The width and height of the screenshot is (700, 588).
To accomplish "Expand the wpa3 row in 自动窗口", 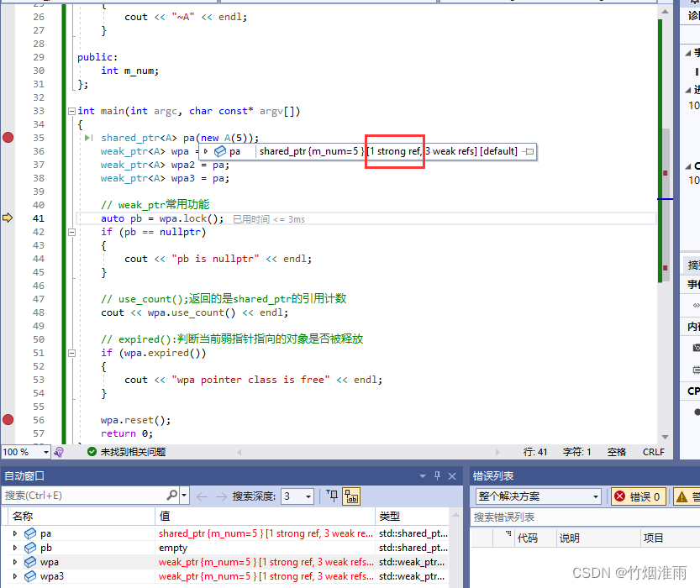I will click(15, 576).
